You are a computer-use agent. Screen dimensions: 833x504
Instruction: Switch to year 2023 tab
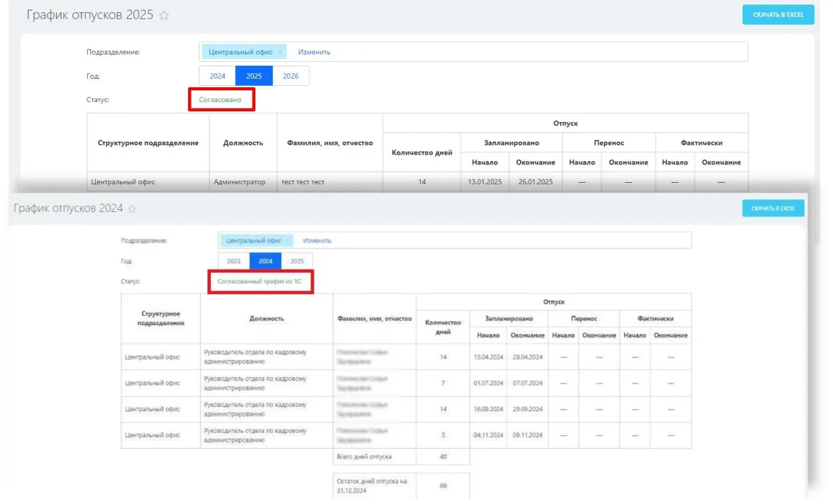pyautogui.click(x=234, y=261)
